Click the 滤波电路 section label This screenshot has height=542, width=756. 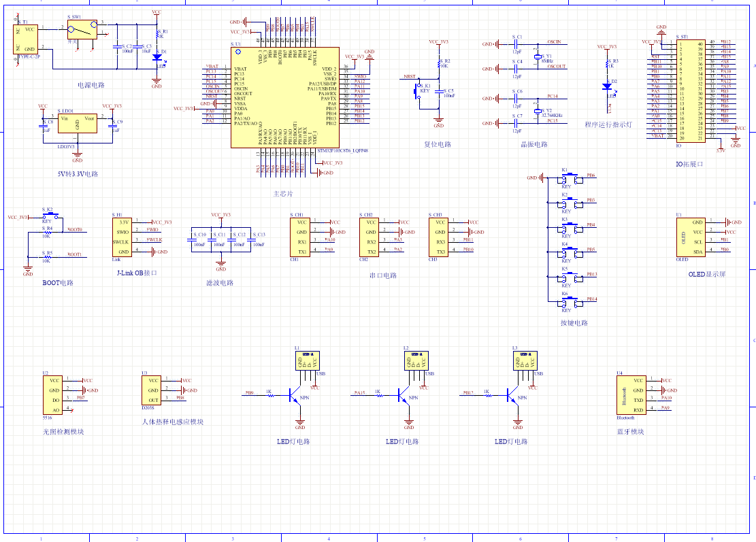point(220,283)
